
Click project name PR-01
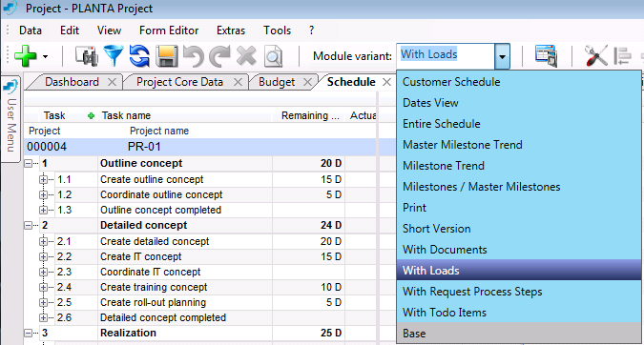coord(144,147)
